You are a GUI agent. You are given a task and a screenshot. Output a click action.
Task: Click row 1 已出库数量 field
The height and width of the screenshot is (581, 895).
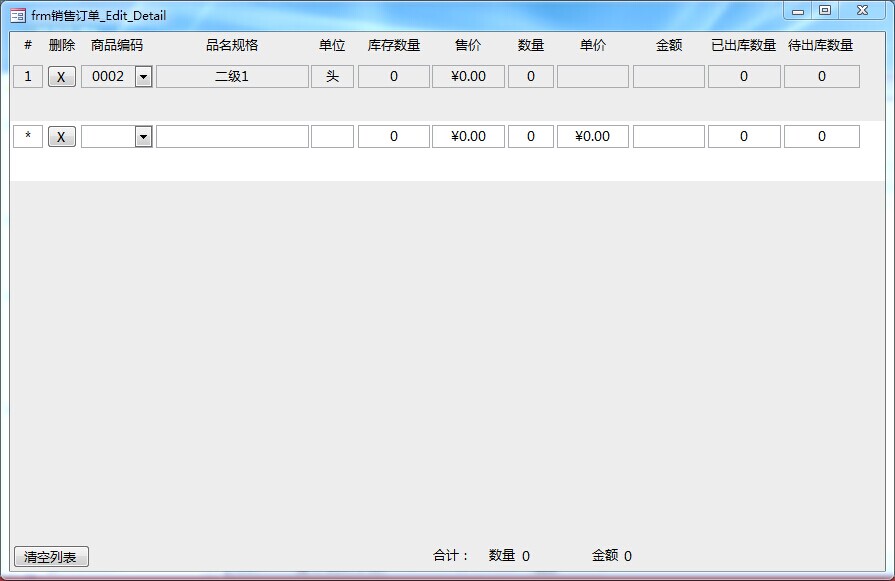point(744,76)
